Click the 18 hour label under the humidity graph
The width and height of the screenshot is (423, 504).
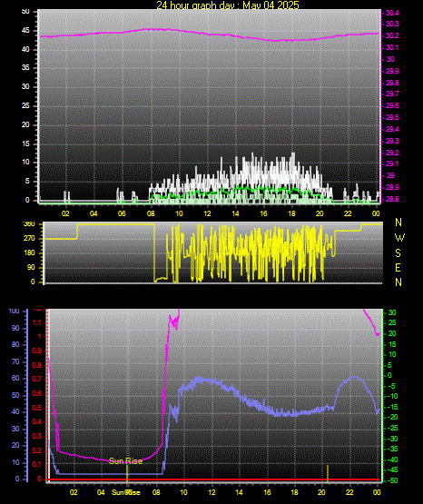point(294,492)
